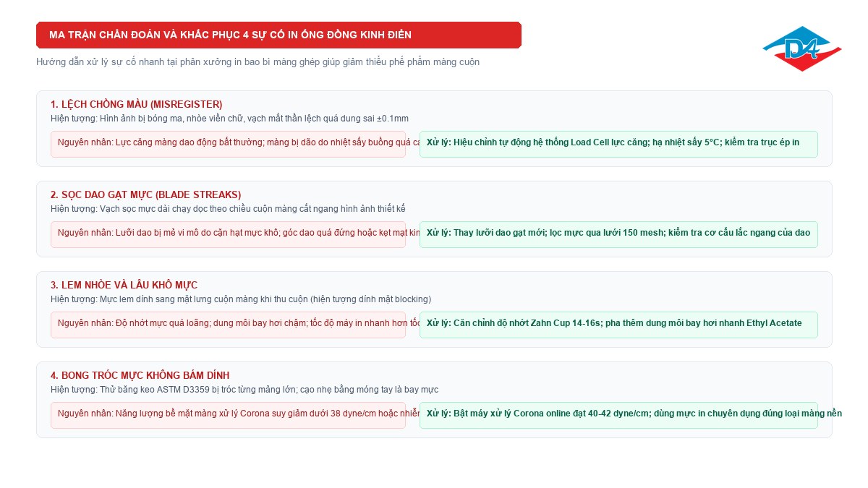Select the fix box mentioning "Corona online đạt 40-42 dyne/cm"
This screenshot has width=868, height=488.
click(618, 415)
